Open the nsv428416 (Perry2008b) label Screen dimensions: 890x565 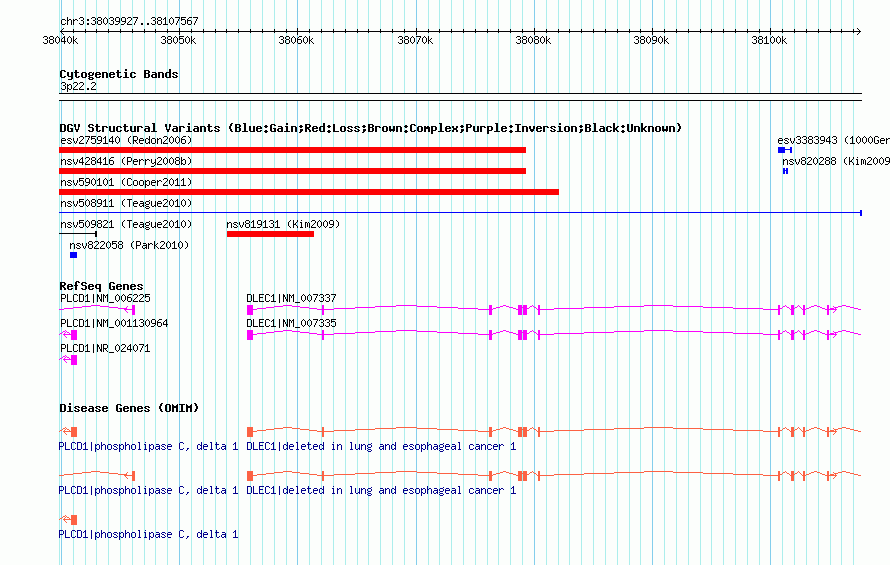126,161
